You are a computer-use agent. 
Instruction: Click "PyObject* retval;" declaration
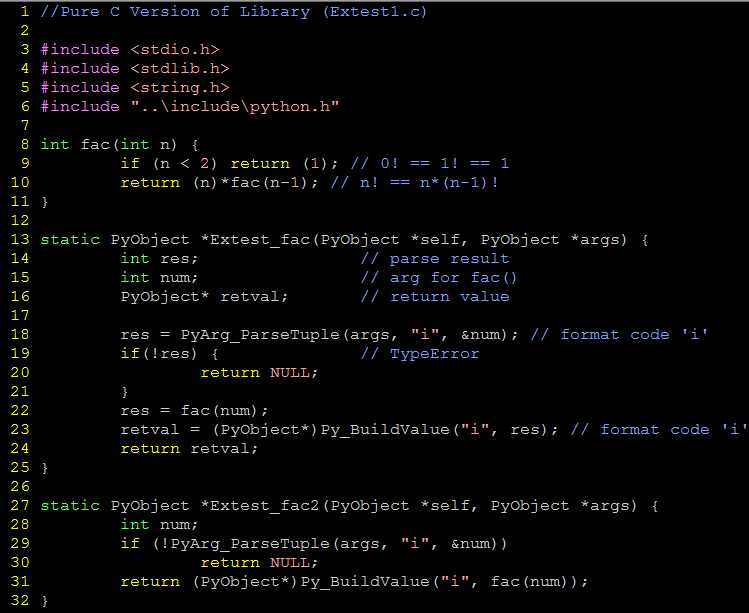[x=204, y=297]
